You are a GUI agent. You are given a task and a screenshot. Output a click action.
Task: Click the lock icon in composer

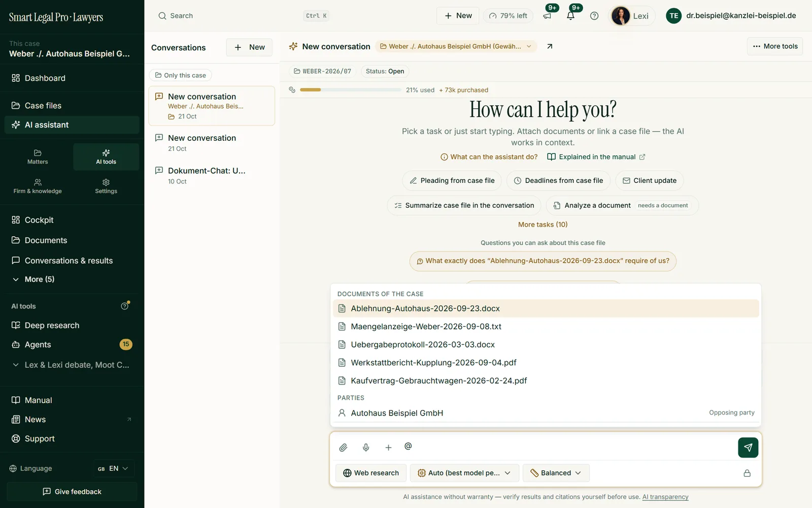[747, 473]
